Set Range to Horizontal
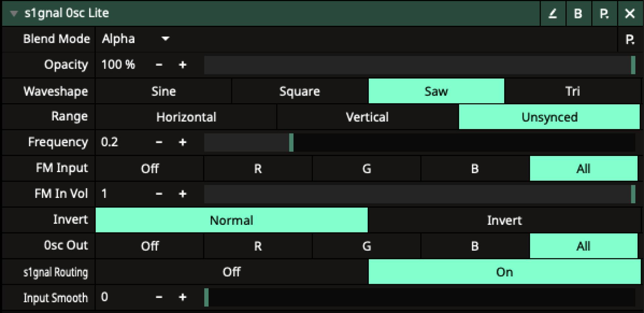Image resolution: width=644 pixels, height=313 pixels. [186, 117]
